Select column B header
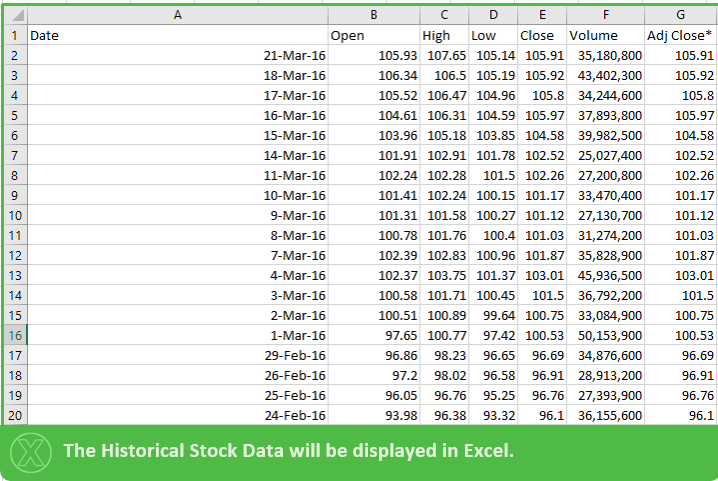This screenshot has height=481, width=718. tap(374, 15)
